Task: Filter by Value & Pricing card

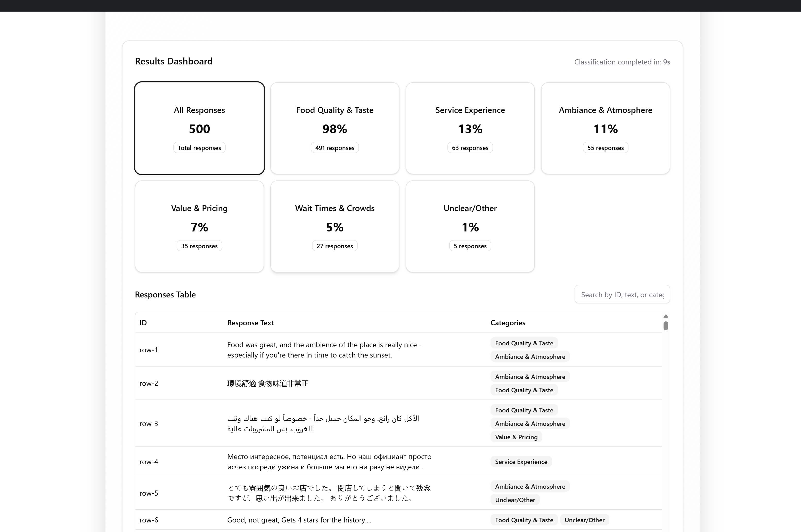Action: point(199,226)
